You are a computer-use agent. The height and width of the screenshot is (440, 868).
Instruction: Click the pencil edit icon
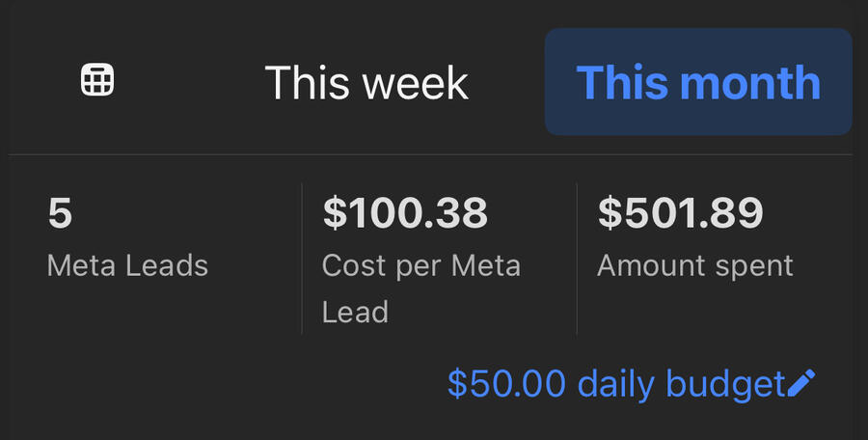(801, 383)
